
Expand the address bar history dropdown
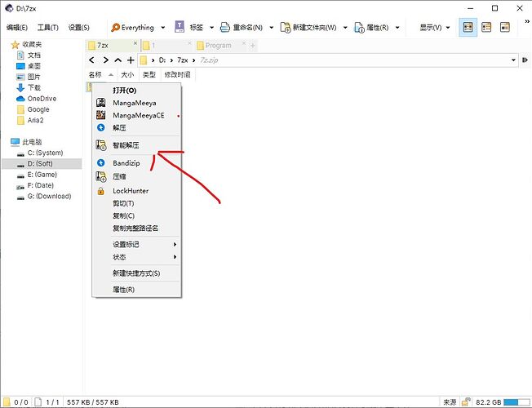[x=513, y=60]
